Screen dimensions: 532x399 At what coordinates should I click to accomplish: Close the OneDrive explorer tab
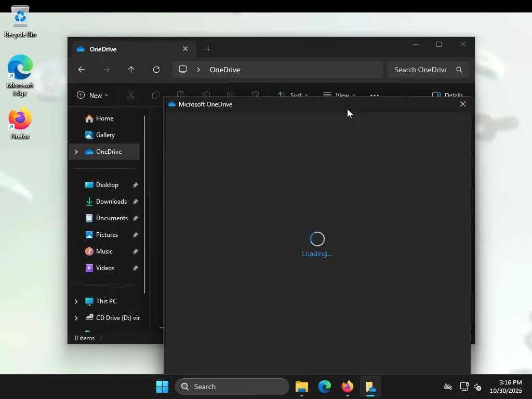pos(185,49)
